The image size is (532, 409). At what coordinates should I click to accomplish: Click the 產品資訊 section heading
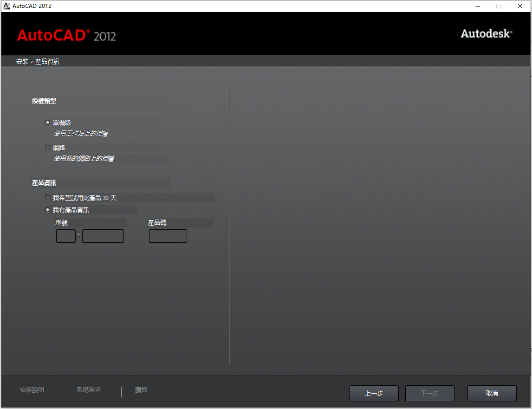point(44,182)
